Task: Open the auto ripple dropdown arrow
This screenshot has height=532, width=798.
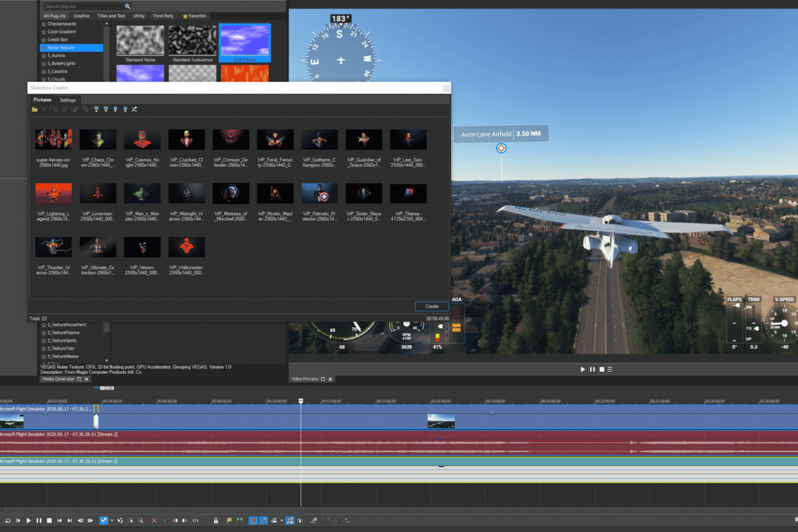Action: 281,520
